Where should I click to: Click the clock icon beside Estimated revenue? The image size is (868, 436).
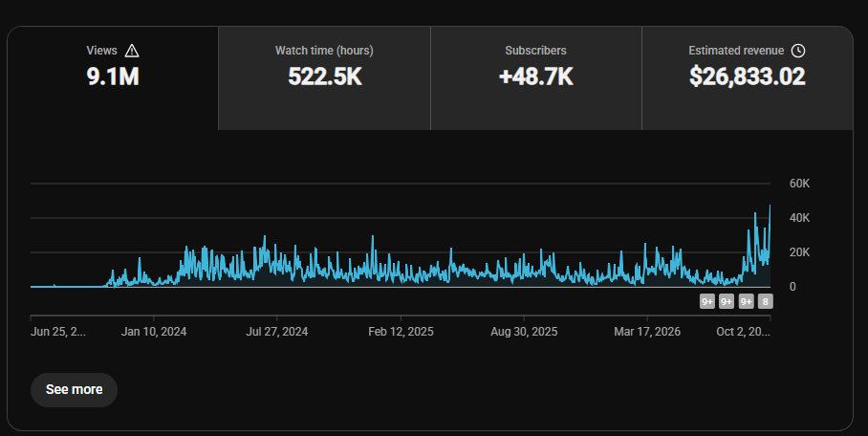[797, 51]
